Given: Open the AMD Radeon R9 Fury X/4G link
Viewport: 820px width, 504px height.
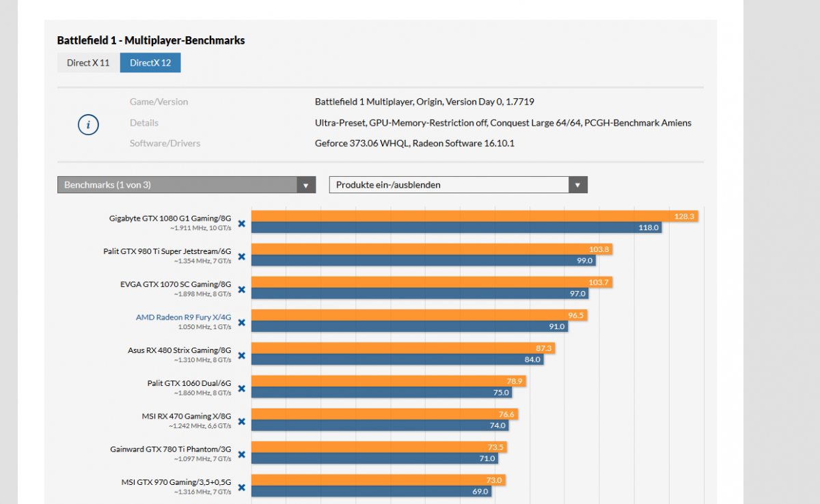Looking at the screenshot, I should [x=183, y=317].
